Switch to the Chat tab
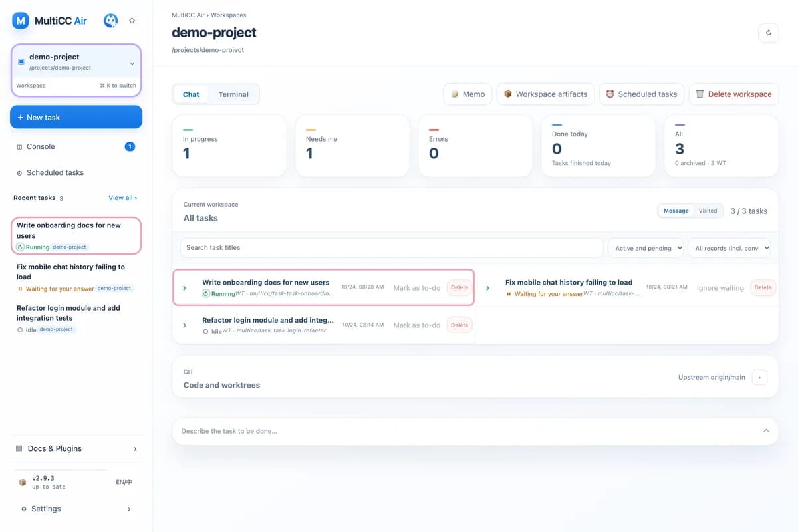 [191, 94]
